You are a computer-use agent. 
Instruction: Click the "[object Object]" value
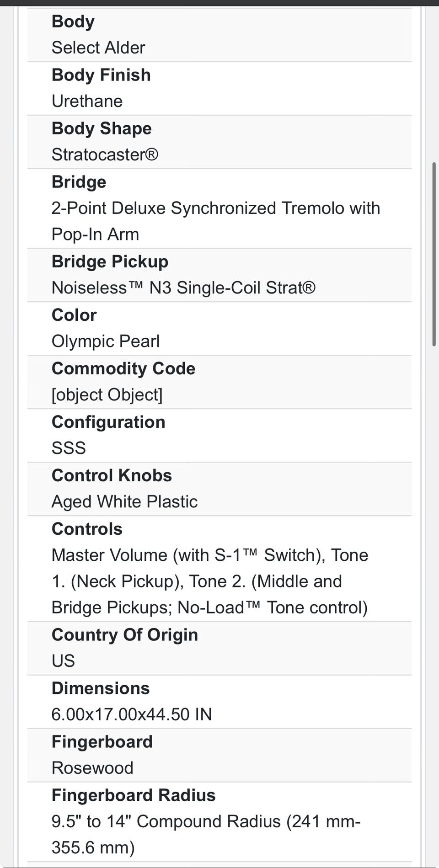pos(107,395)
